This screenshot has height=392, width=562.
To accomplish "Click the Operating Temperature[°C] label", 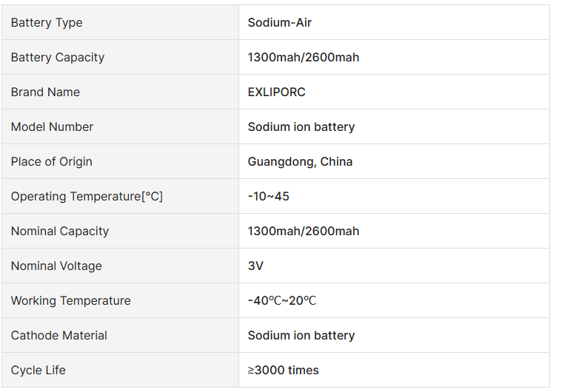I will pyautogui.click(x=87, y=197).
